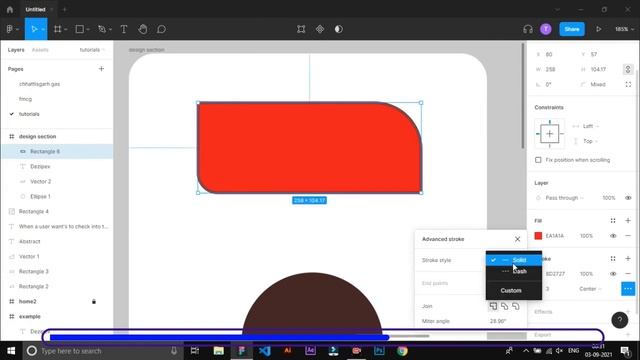The width and height of the screenshot is (640, 360).
Task: Click the width W value field
Action: point(551,69)
